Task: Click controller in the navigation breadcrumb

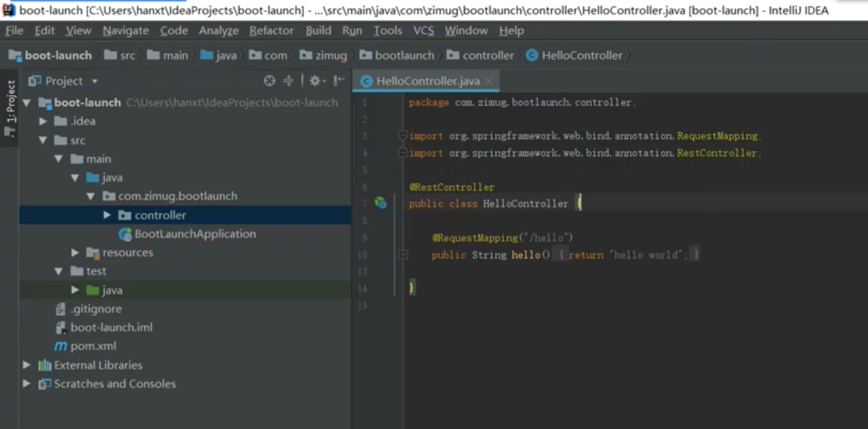Action: point(480,56)
